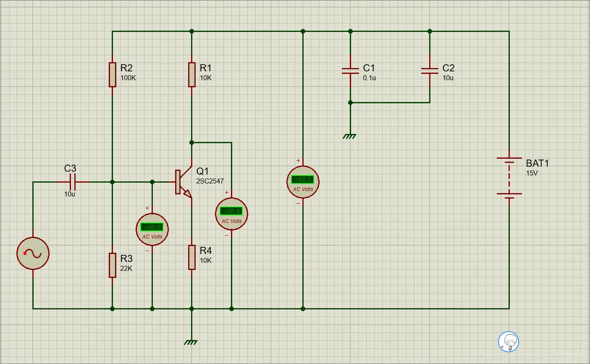Select the R4 emitter resistor symbol
590x364 pixels.
tap(192, 257)
